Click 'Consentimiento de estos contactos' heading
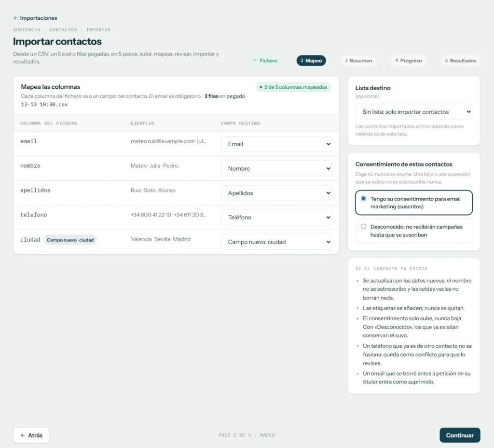 point(404,164)
